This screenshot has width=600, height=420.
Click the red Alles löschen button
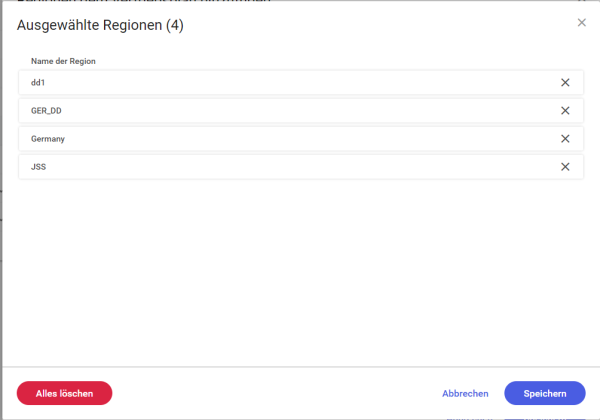pos(64,393)
